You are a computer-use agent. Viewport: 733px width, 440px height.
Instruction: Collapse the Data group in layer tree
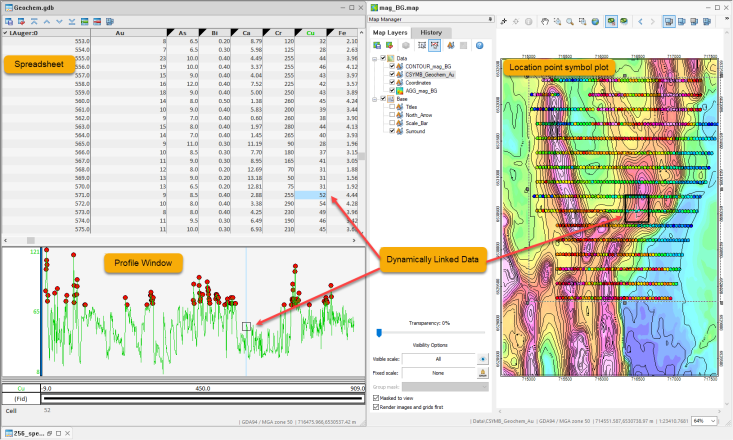373,58
